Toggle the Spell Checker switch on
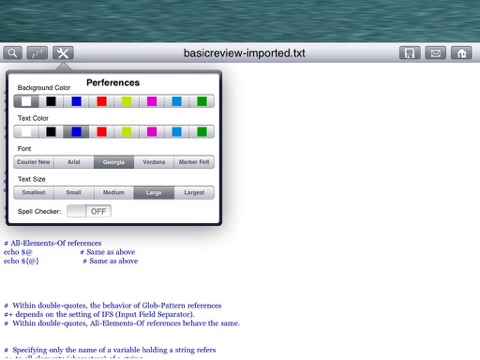 [89, 211]
